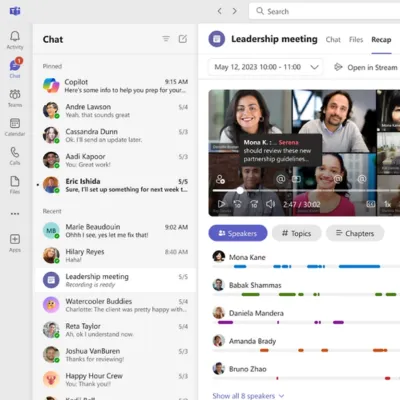Click the Leadership meeting header icon

(x=217, y=39)
